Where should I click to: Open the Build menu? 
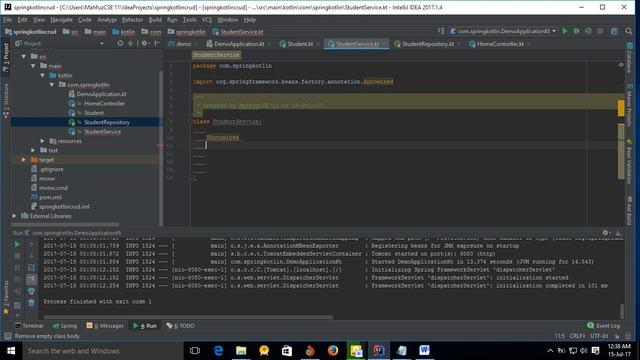[155, 20]
